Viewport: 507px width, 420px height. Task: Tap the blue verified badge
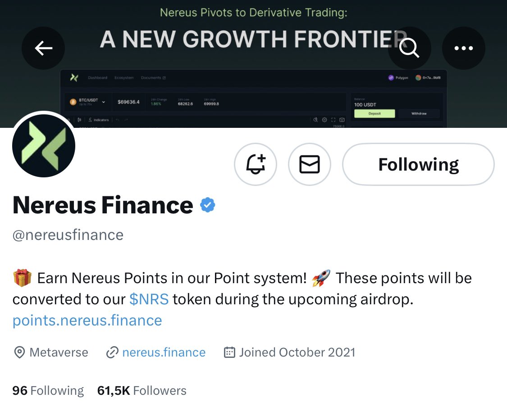pos(208,205)
